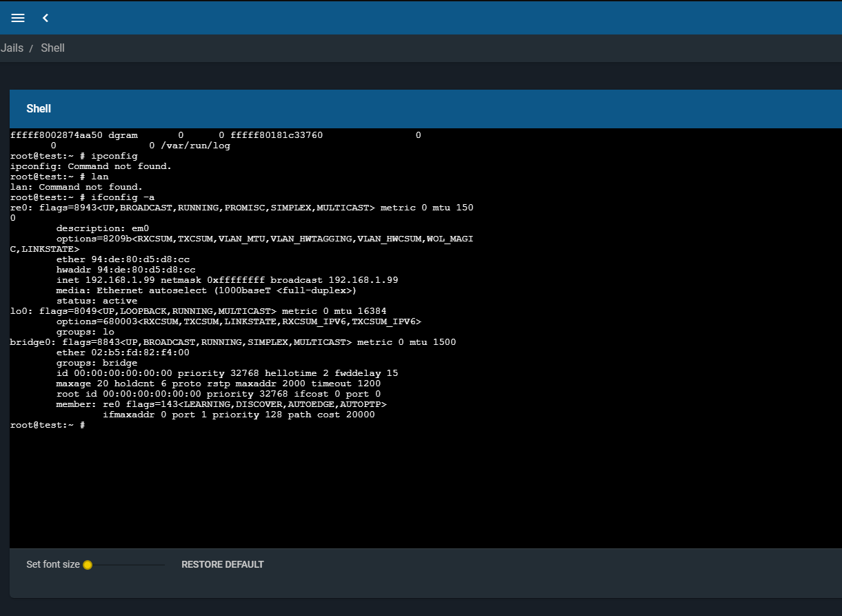Click the 'lan: Command not found' message
Viewport: 842px width, 616px height.
point(77,187)
